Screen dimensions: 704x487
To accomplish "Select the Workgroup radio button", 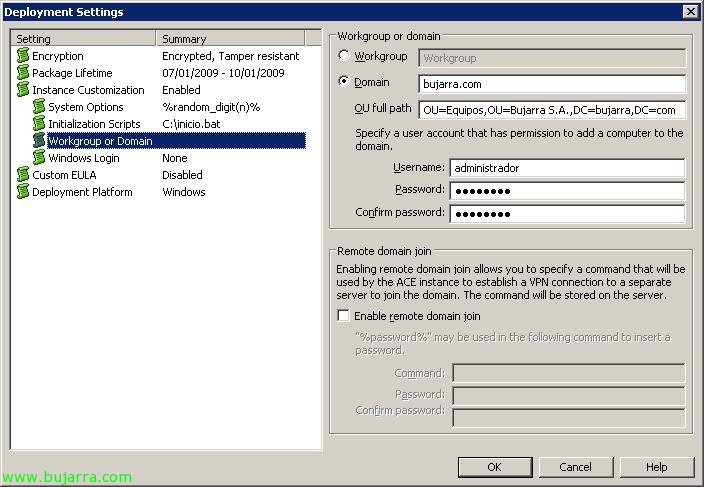I will click(x=346, y=57).
